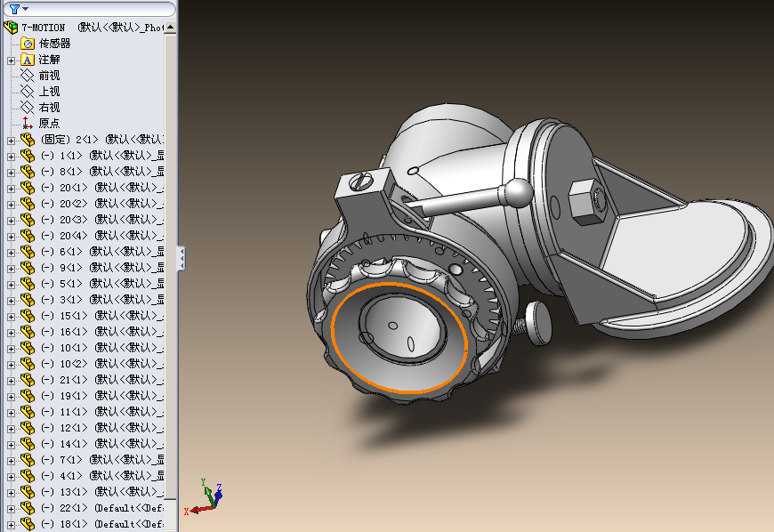Click part icon of component 20<2>
774x532 pixels.
[28, 204]
